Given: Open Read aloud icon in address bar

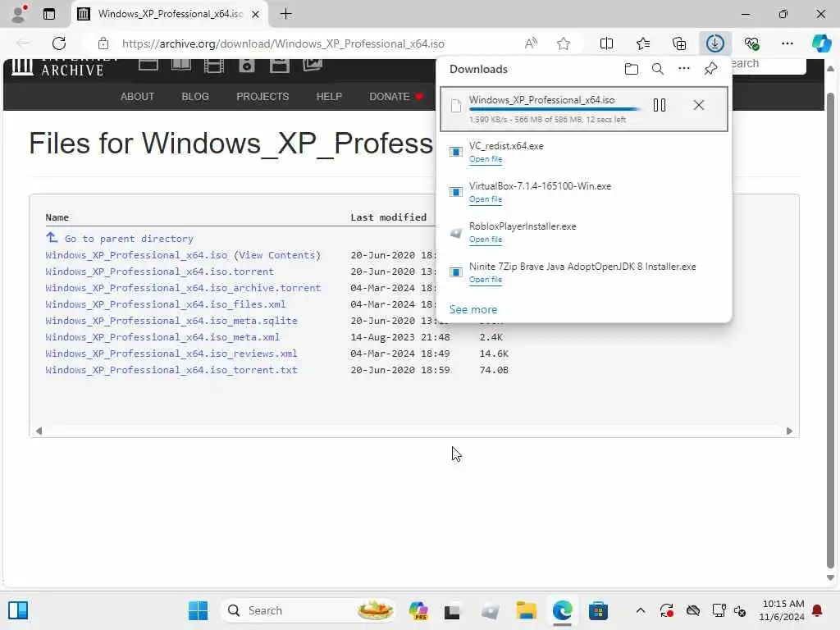Looking at the screenshot, I should (531, 44).
